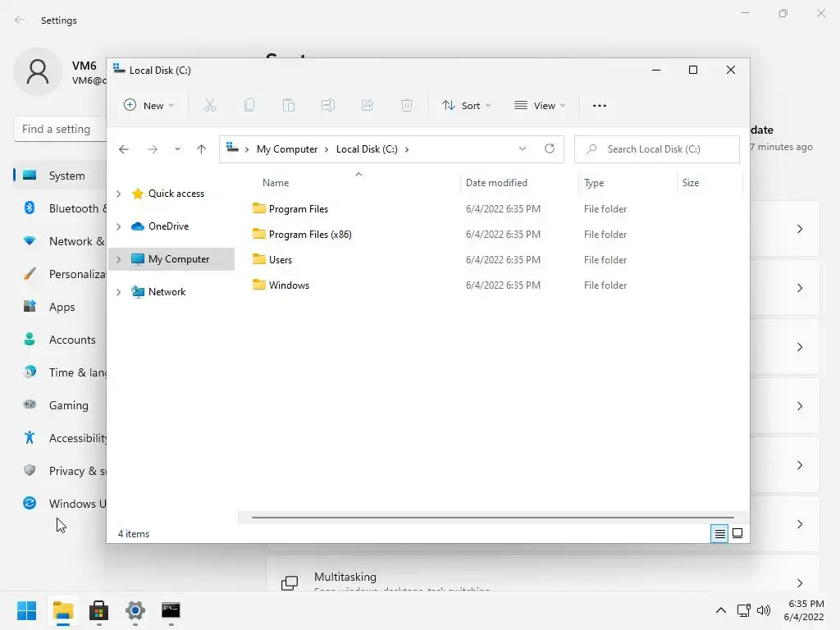Expand Network tree node
Screen dimensions: 840x630
coord(118,292)
